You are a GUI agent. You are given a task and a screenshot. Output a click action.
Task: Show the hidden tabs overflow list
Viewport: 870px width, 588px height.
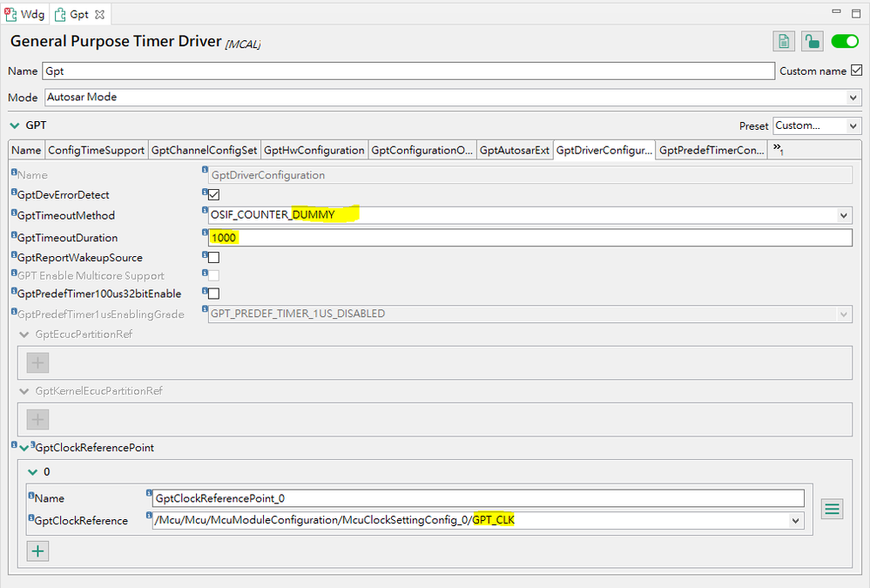click(778, 149)
